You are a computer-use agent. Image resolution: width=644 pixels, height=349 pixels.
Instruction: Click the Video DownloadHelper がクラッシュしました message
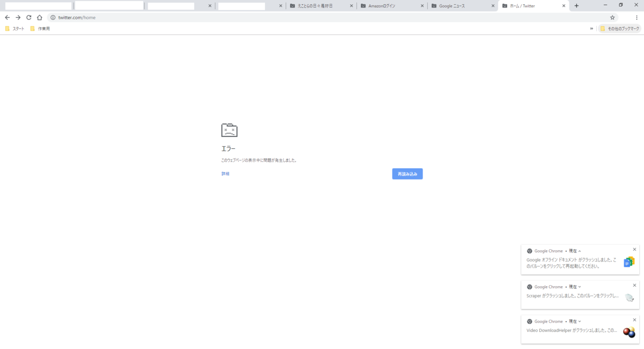tap(572, 331)
